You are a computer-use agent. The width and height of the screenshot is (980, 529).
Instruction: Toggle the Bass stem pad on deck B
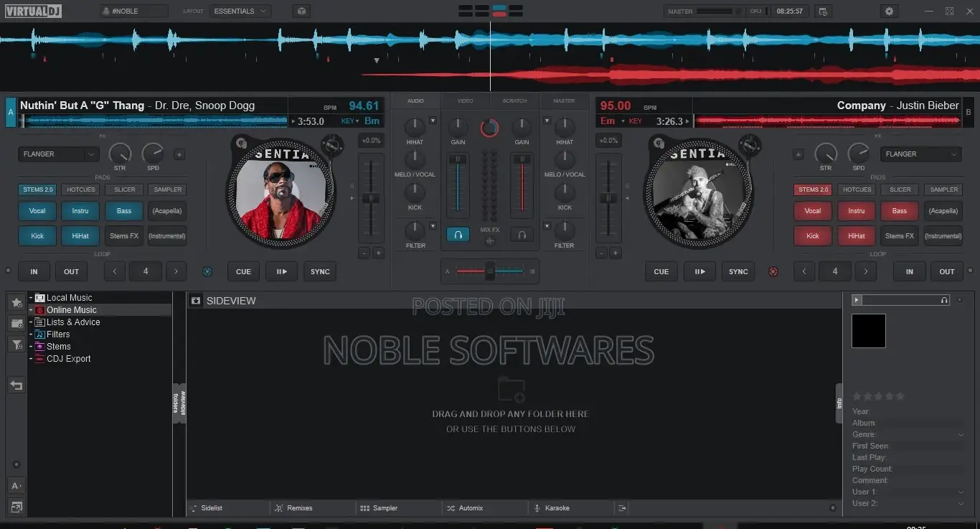point(900,211)
